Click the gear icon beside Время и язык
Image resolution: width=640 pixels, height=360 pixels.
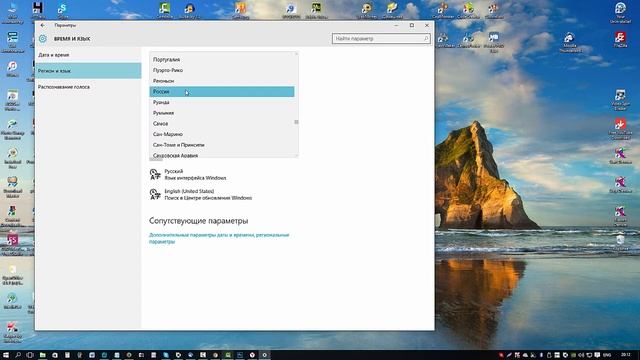pos(43,39)
